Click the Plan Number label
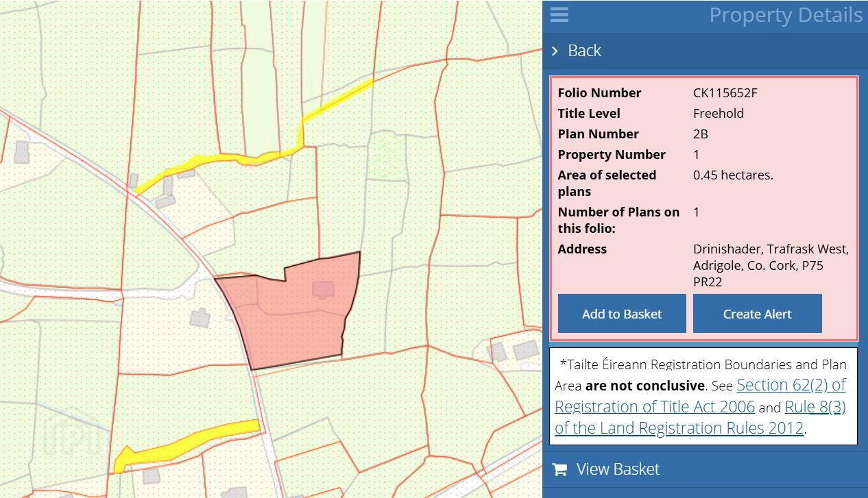Image resolution: width=868 pixels, height=498 pixels. click(599, 134)
